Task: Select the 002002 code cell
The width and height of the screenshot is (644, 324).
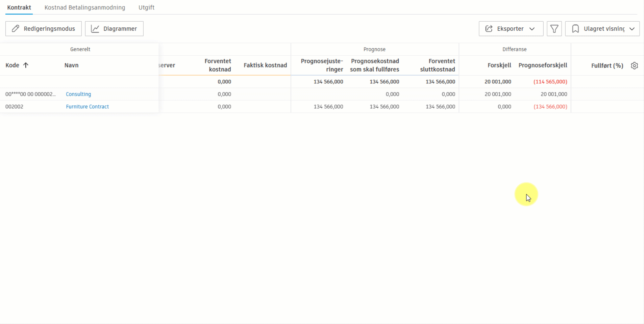Action: pos(14,107)
